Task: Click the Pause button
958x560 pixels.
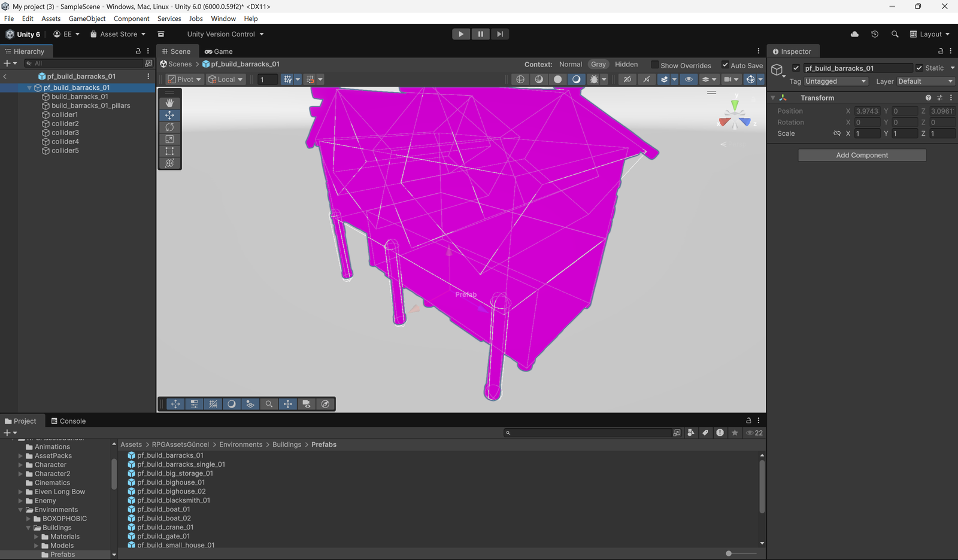Action: [x=480, y=34]
